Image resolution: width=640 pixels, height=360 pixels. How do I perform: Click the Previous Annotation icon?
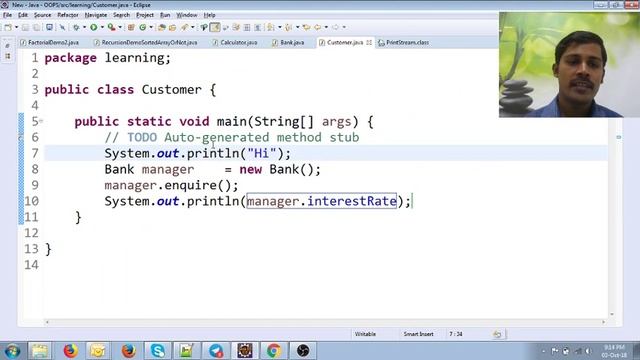[289, 27]
